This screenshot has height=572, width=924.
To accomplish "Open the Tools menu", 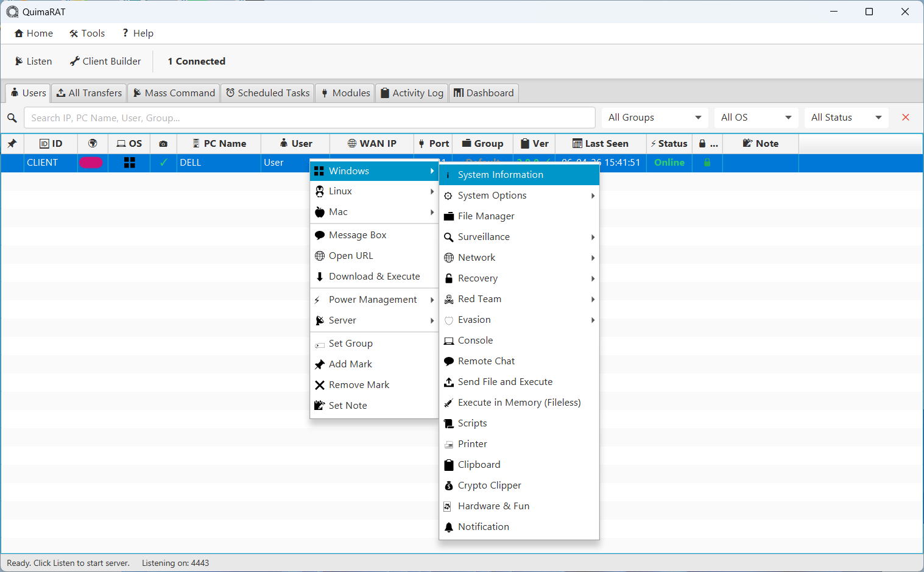I will tap(87, 33).
